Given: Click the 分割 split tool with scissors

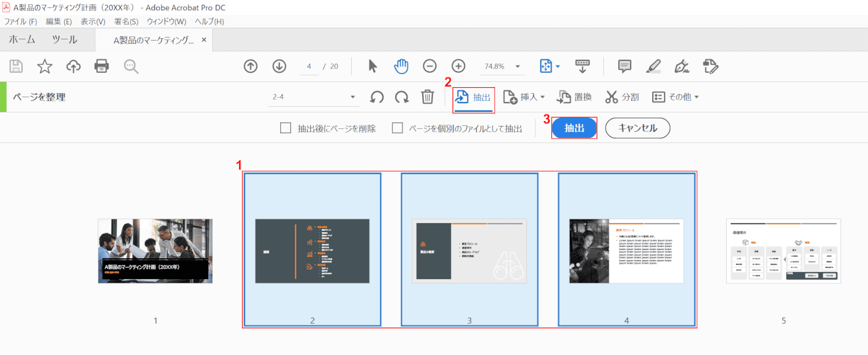Looking at the screenshot, I should [x=622, y=97].
